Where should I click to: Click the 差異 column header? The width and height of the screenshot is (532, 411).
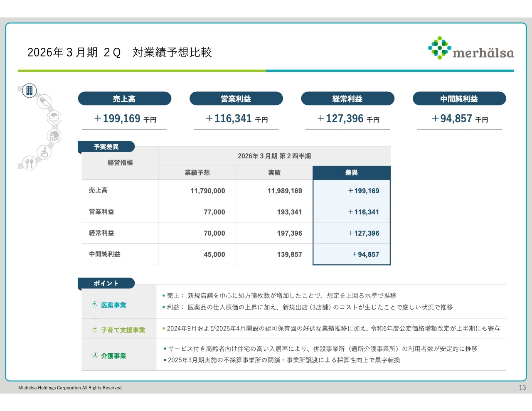coord(351,172)
